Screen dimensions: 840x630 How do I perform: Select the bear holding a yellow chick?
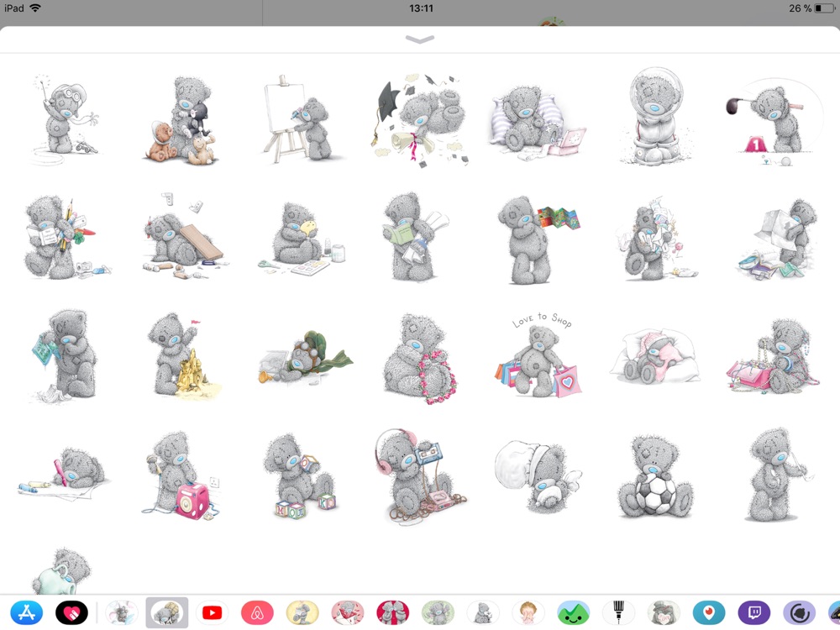301,239
